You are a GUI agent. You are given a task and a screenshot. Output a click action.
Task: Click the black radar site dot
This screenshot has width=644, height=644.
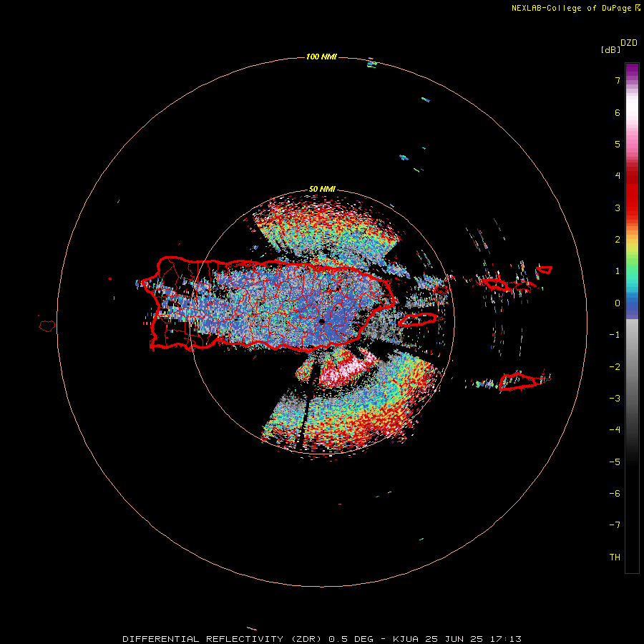[x=321, y=321]
